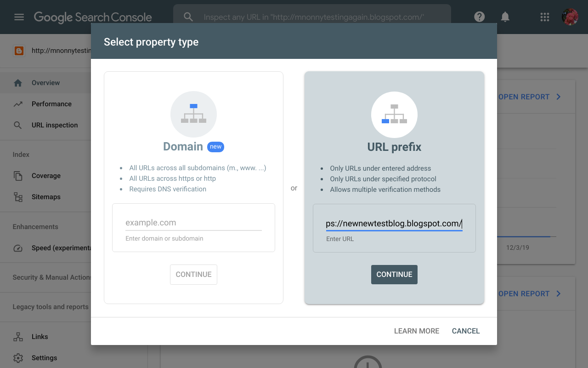Click the Performance trend icon

[18, 104]
